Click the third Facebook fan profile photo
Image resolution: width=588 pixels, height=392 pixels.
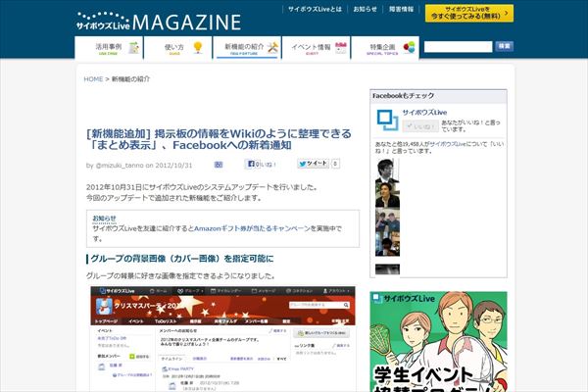(387, 220)
